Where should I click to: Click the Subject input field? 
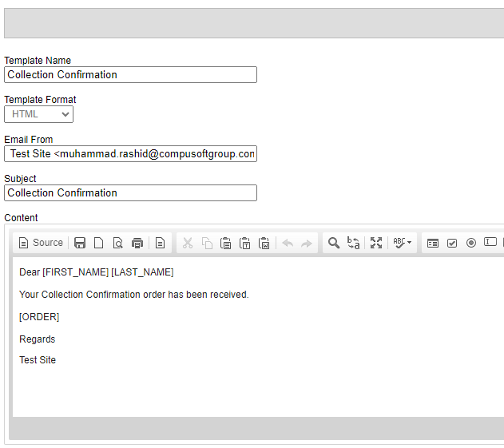(x=130, y=193)
